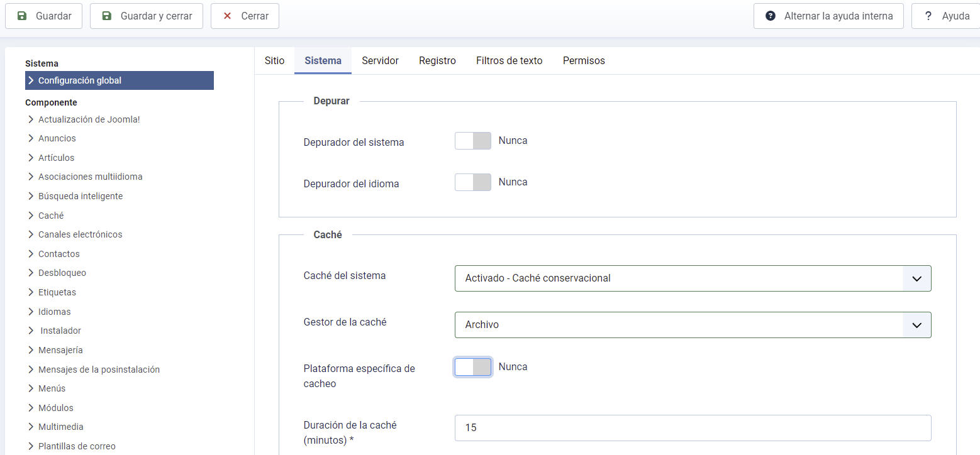Click the chevron icon beside Módulos
Screen dimensions: 980x455
point(31,408)
